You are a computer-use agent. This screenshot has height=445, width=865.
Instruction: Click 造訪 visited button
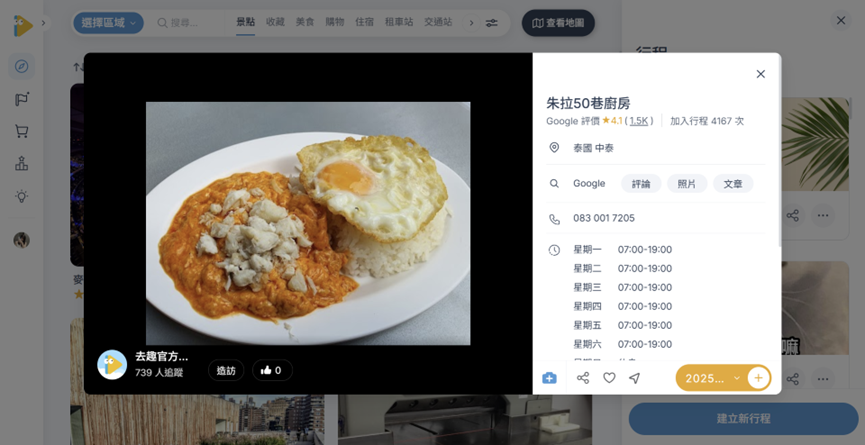click(226, 371)
